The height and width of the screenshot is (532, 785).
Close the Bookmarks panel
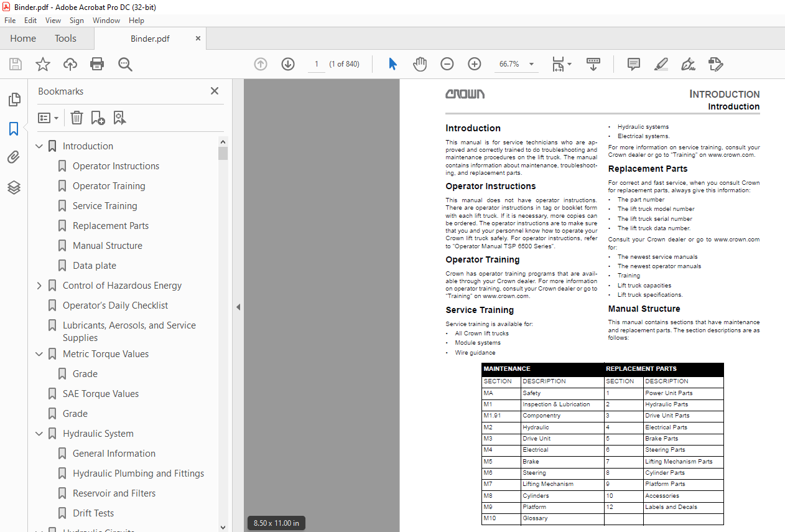(215, 91)
